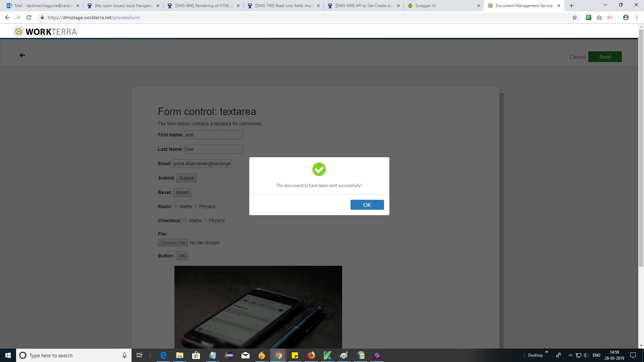Open the Chrome three-dot menu
This screenshot has width=644, height=362.
637,17
